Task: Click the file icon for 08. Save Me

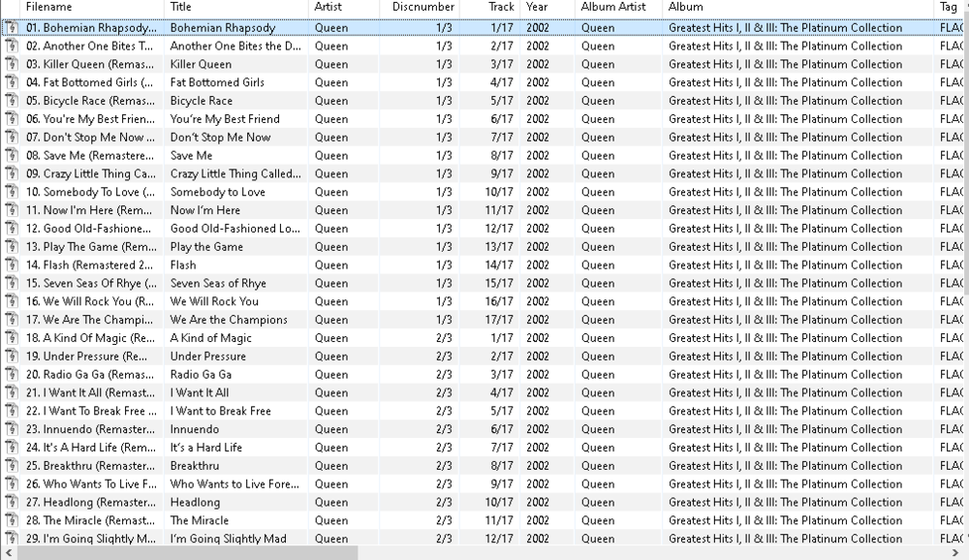Action: point(11,156)
